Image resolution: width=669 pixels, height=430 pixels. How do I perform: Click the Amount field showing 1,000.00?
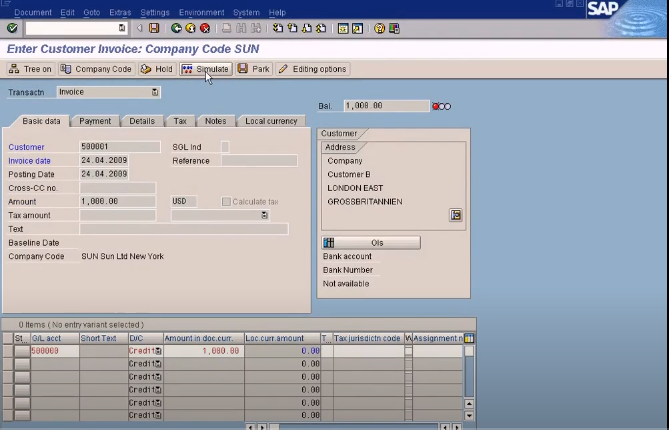click(x=117, y=201)
